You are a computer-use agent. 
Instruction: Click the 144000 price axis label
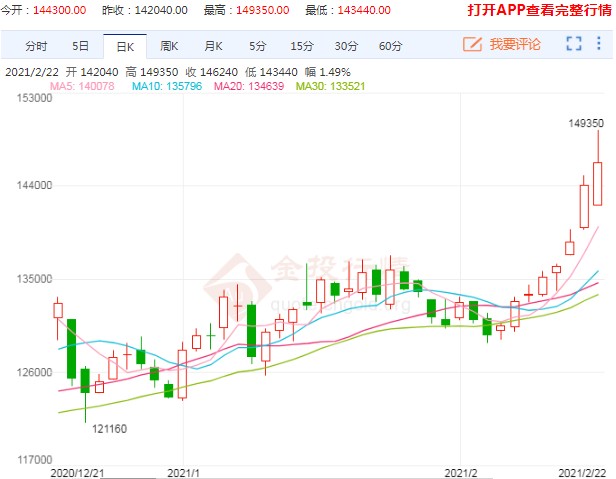34,185
